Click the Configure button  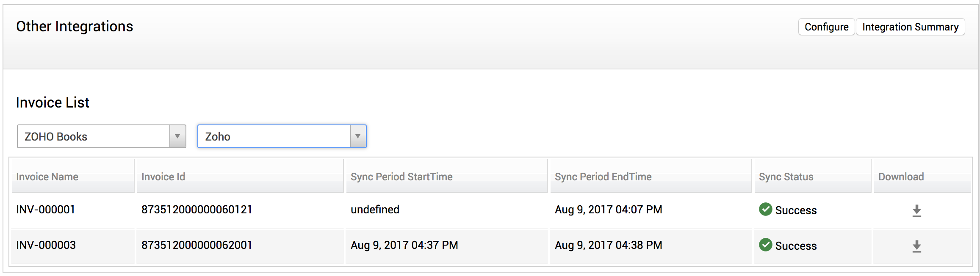coord(826,27)
